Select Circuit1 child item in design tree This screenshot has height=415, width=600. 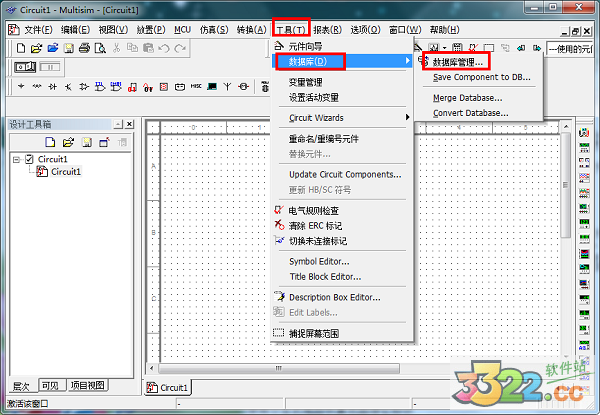(x=59, y=172)
